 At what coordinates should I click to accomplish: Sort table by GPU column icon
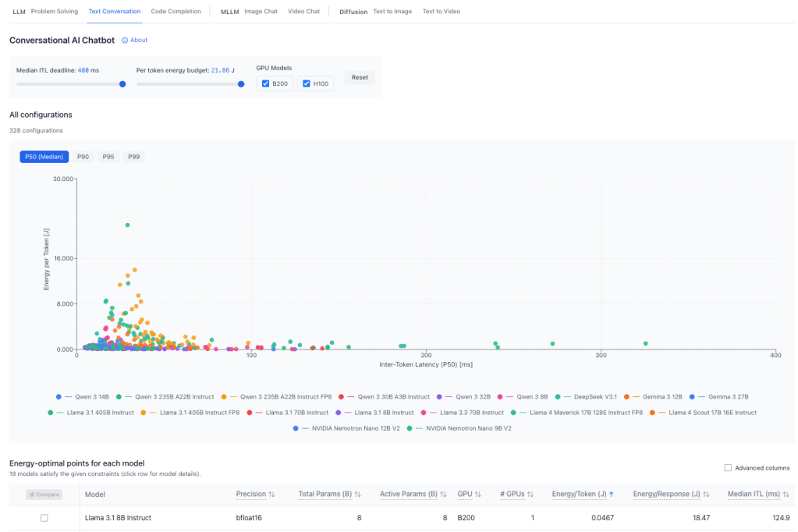coord(477,494)
